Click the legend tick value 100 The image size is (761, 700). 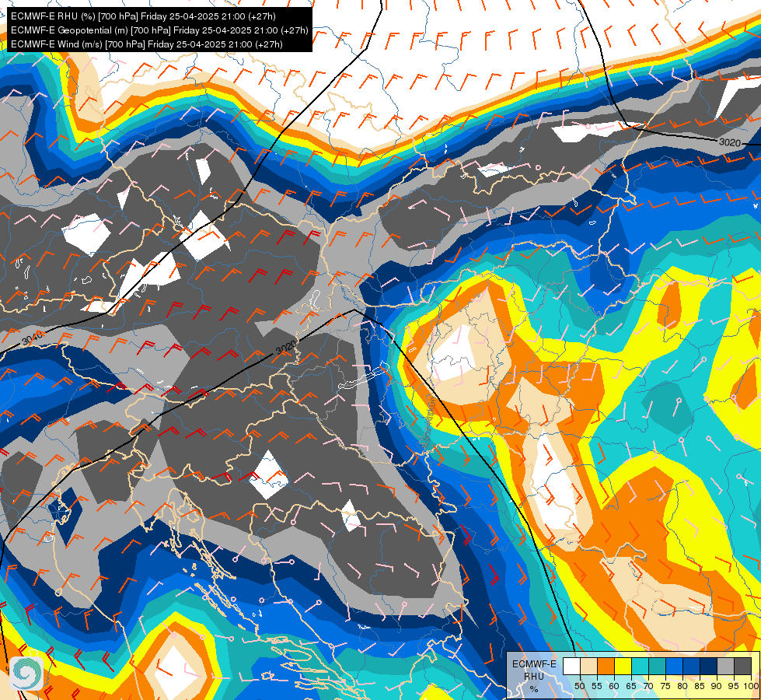pyautogui.click(x=751, y=686)
